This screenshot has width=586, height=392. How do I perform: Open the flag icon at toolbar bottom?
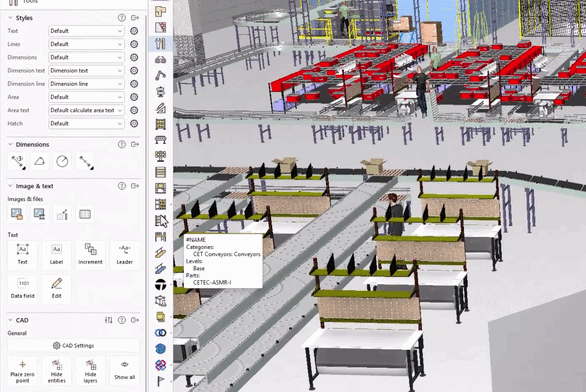160,381
